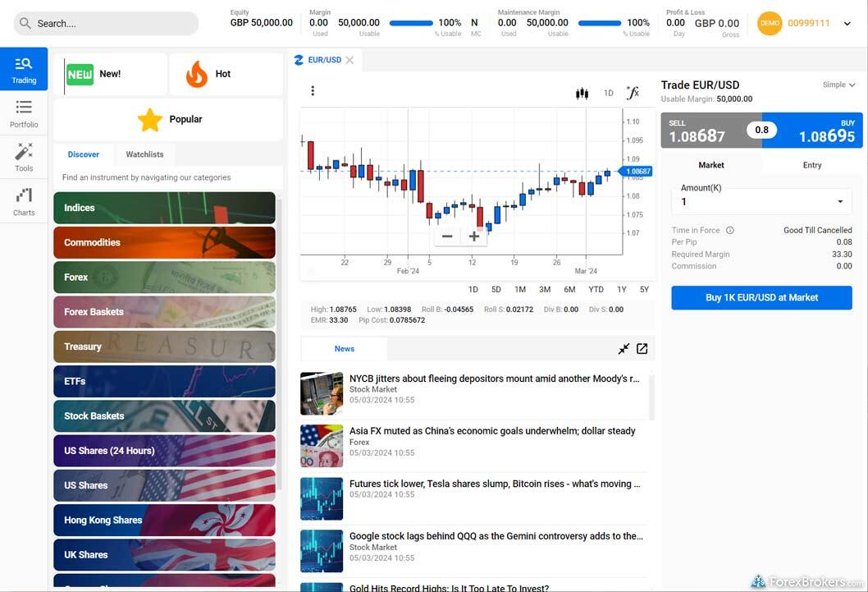Open the Amount(K) dropdown
The width and height of the screenshot is (868, 592).
pos(761,202)
